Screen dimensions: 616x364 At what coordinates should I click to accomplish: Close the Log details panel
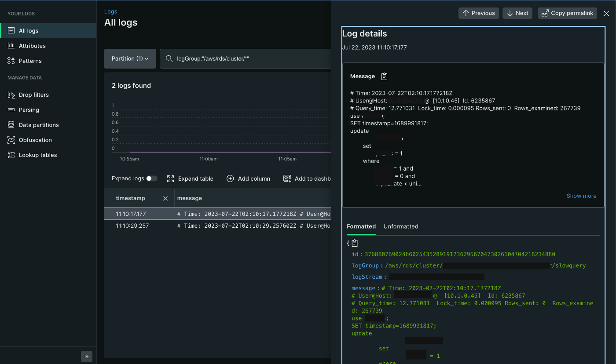point(606,14)
